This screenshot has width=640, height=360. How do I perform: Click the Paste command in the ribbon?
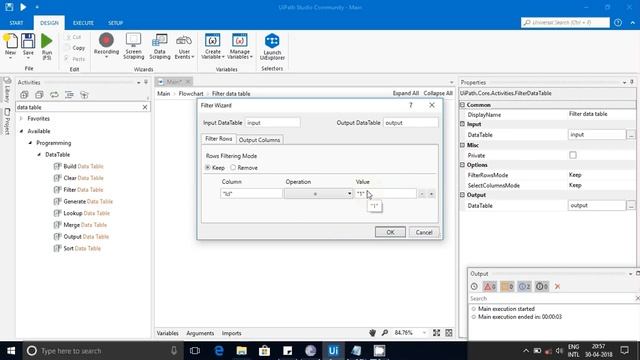[75, 59]
